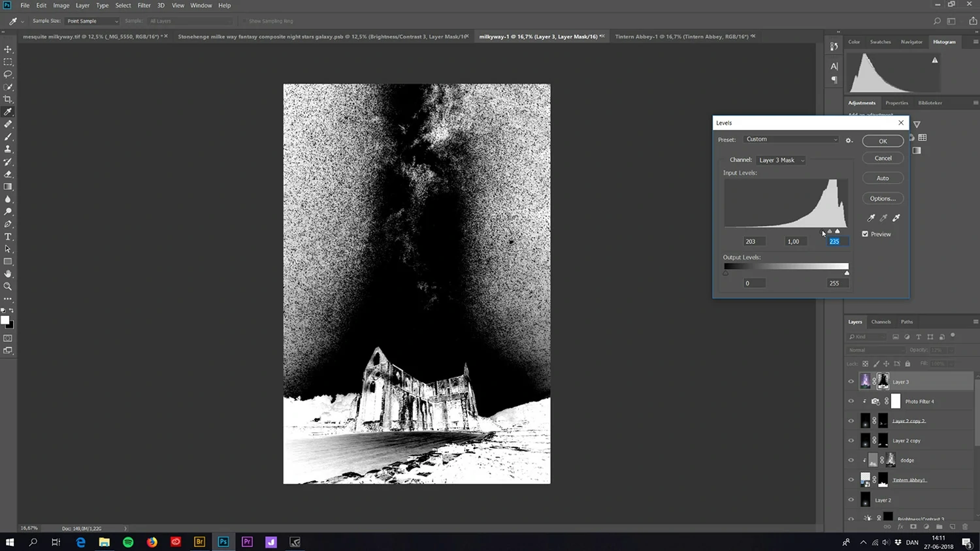Image resolution: width=980 pixels, height=551 pixels.
Task: Select the Crop tool
Action: (x=8, y=99)
